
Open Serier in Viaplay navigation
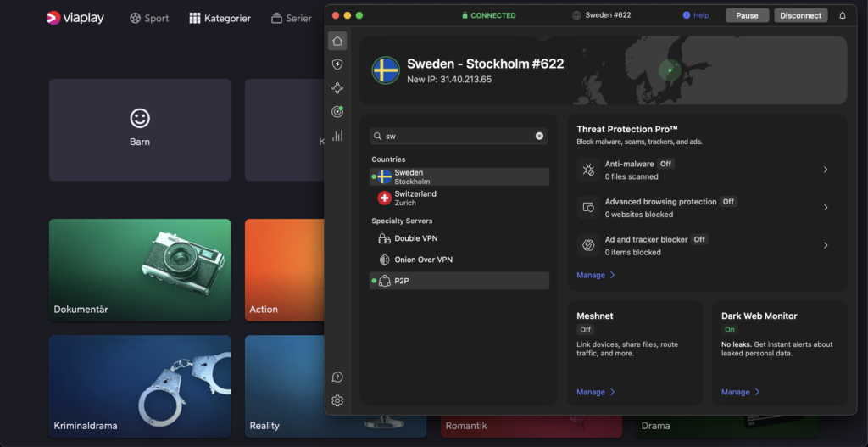(x=292, y=19)
